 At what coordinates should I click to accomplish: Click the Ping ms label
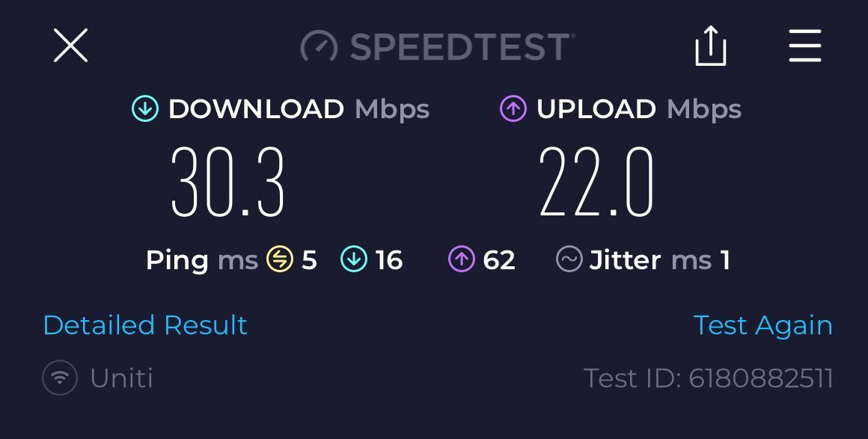tap(202, 260)
